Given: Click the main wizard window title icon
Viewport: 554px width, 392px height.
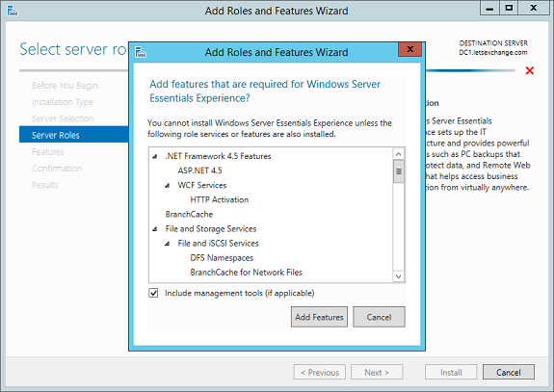Looking at the screenshot, I should coord(13,11).
